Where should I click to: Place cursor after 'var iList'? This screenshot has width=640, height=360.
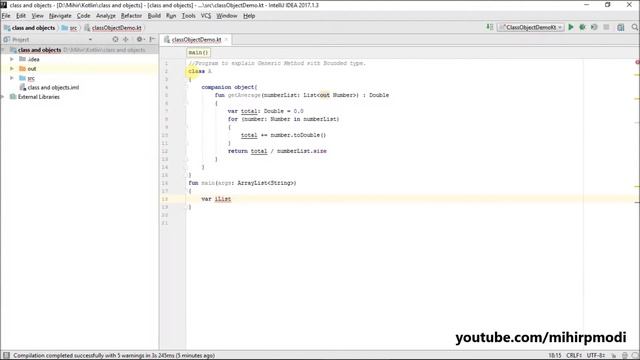click(x=231, y=199)
